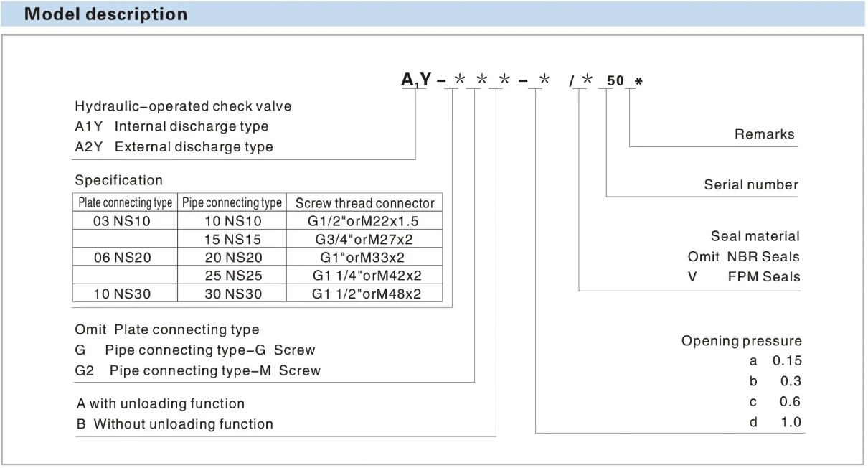
Task: Select the "V FPM Seals" option text
Action: 744,277
